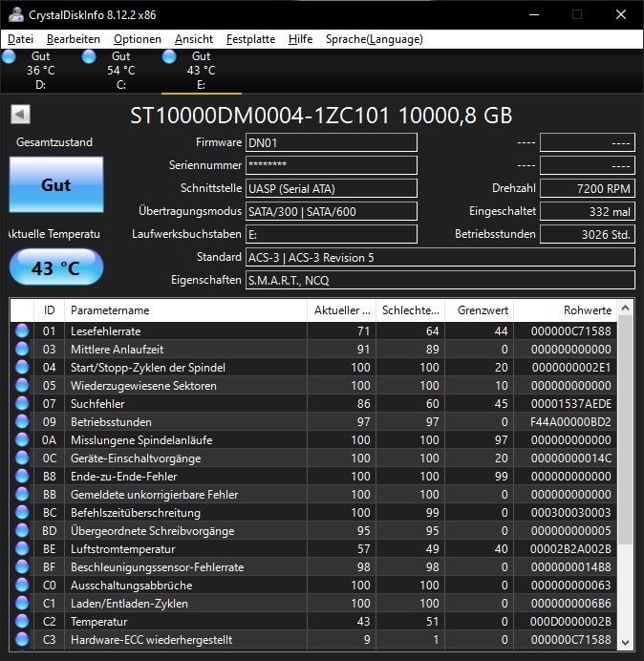This screenshot has width=644, height=661.
Task: Click status orb of Misslungene Spindelanläufe row
Action: click(x=22, y=439)
